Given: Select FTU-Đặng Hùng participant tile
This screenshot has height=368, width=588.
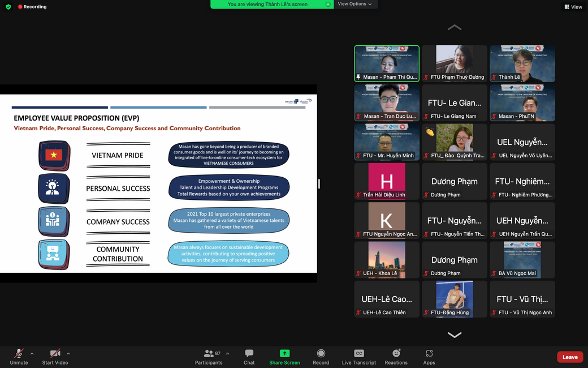Looking at the screenshot, I should click(455, 299).
